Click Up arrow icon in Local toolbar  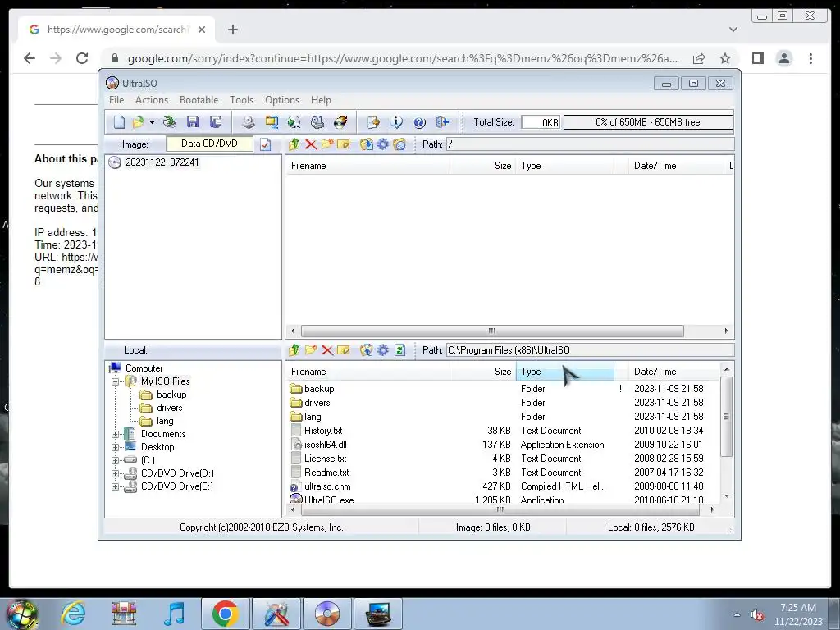coord(294,350)
